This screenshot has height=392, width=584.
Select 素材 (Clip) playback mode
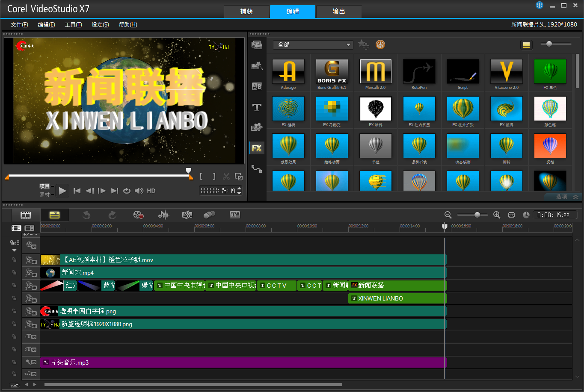pos(45,195)
